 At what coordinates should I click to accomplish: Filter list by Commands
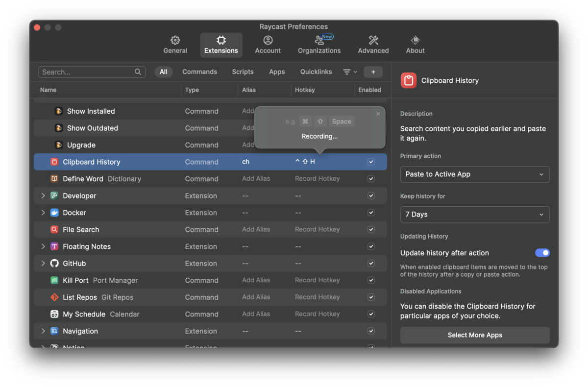199,72
